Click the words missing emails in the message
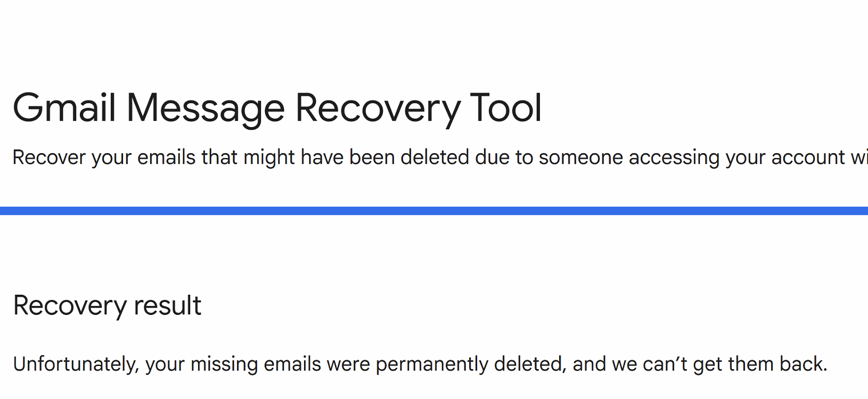The width and height of the screenshot is (868, 399). click(256, 364)
